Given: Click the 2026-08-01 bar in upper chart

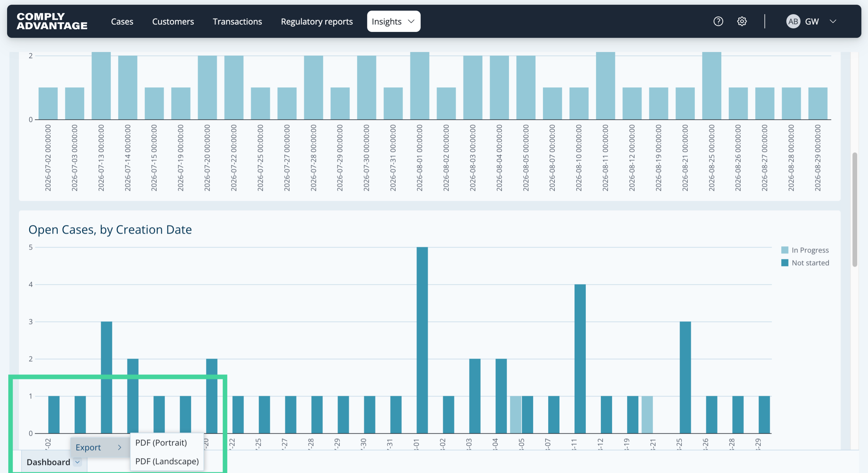Looking at the screenshot, I should pos(420,86).
